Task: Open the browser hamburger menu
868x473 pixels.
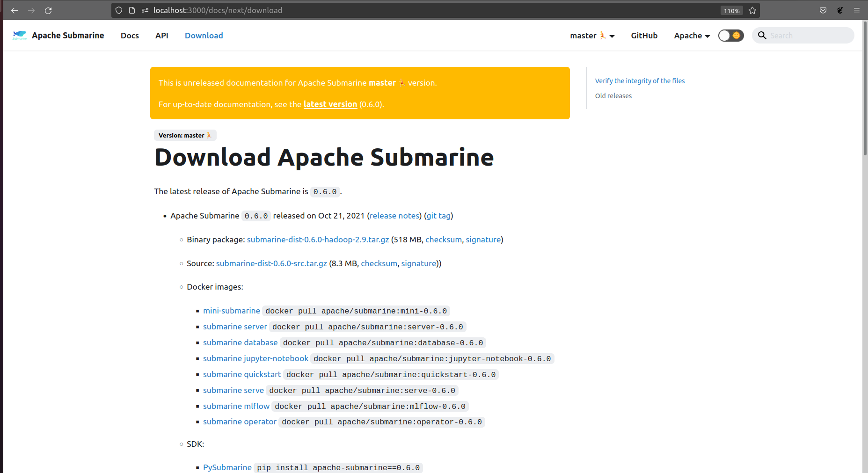Action: (x=857, y=10)
